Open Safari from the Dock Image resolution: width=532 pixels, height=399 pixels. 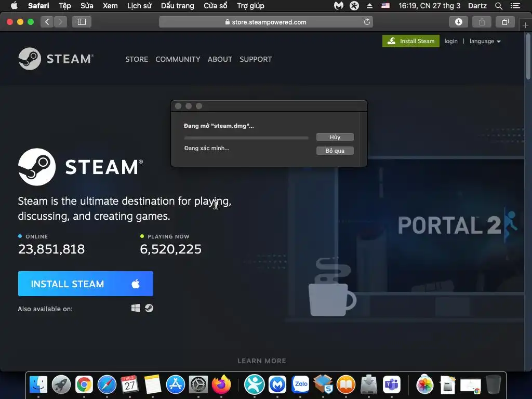coord(107,385)
